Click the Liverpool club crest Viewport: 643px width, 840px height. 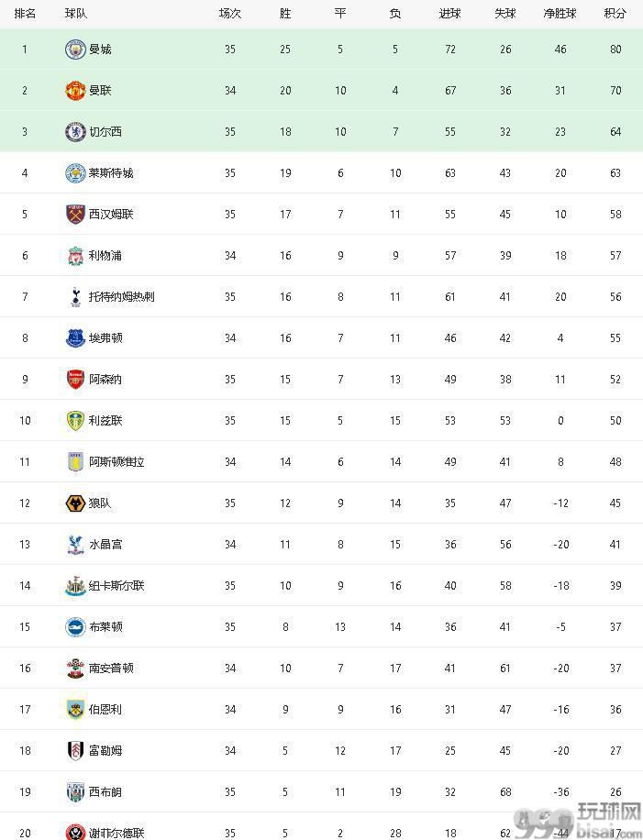[75, 256]
